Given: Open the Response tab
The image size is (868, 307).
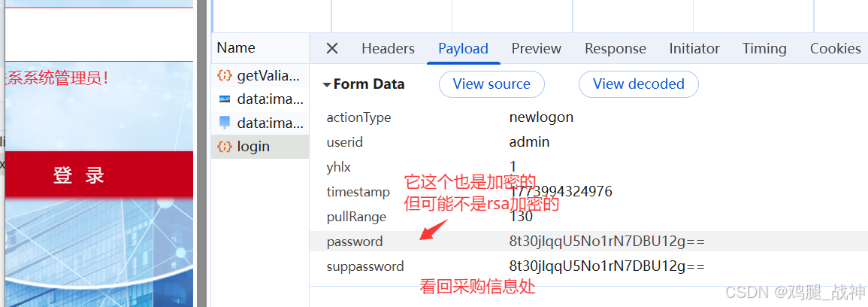Looking at the screenshot, I should (x=615, y=49).
